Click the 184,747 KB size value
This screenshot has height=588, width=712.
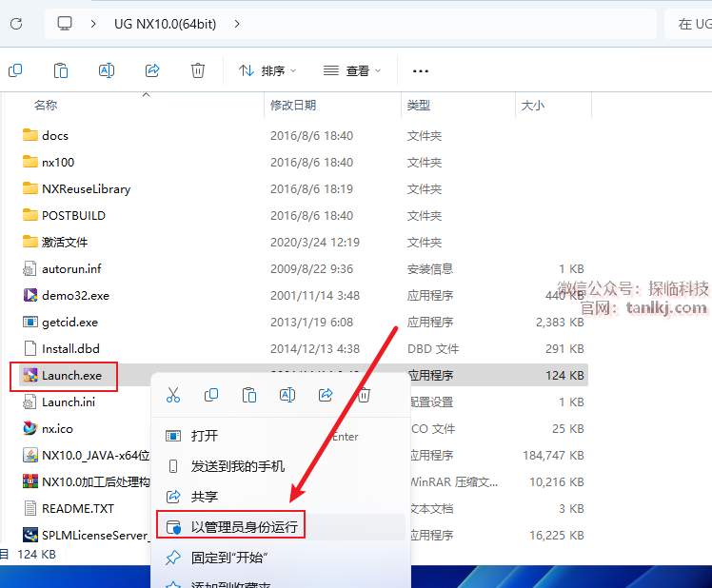(554, 455)
